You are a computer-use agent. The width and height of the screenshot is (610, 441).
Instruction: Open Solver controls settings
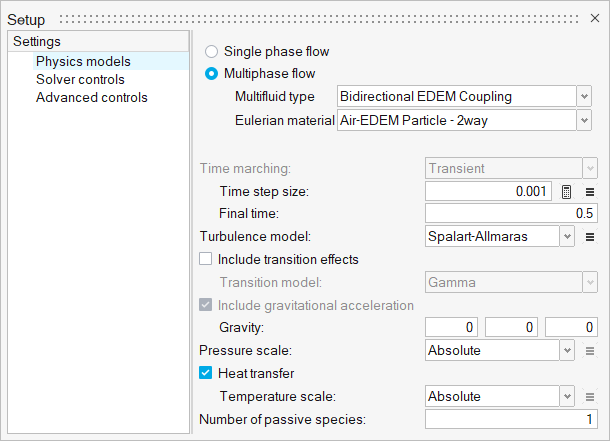80,79
